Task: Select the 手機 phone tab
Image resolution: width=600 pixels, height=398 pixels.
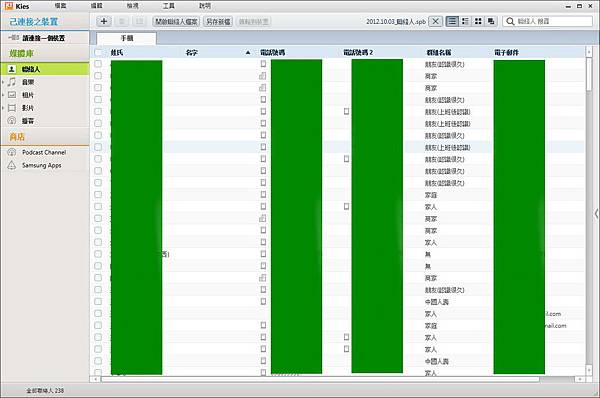Action: pos(127,38)
